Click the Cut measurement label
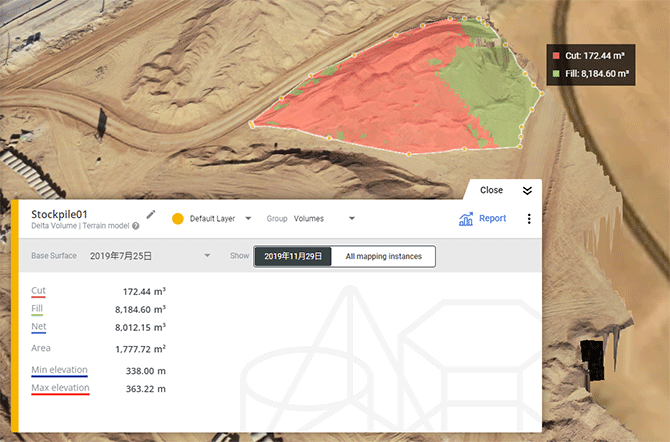This screenshot has height=442, width=670. (38, 291)
